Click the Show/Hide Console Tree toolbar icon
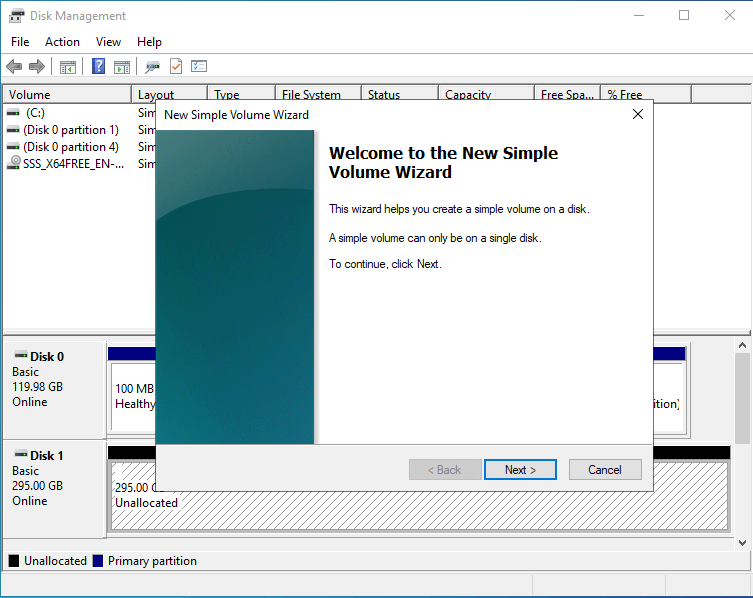This screenshot has width=753, height=598. click(68, 67)
